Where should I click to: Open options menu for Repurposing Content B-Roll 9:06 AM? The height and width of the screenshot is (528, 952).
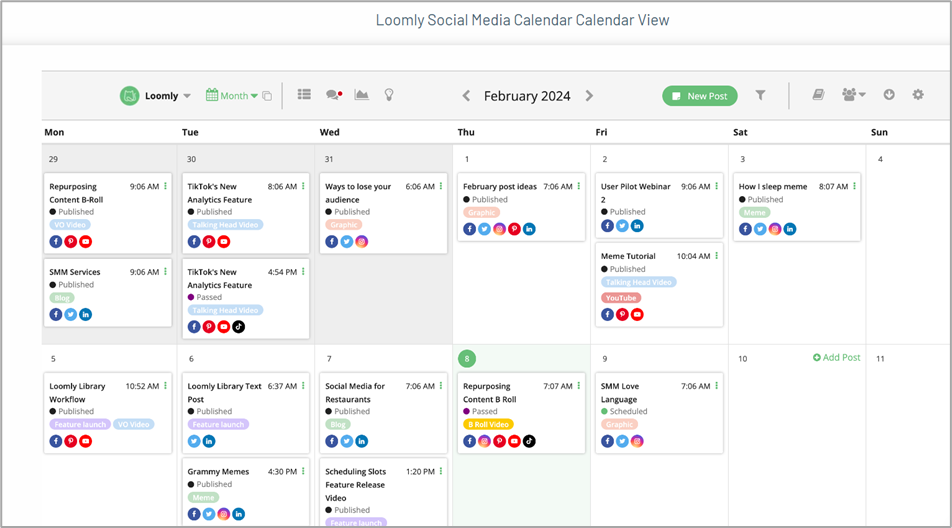point(165,186)
